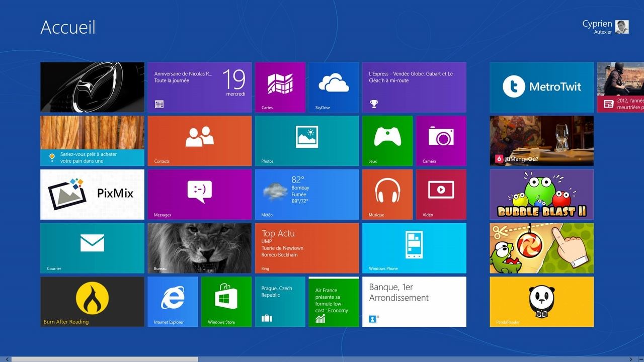Image resolution: width=644 pixels, height=362 pixels.
Task: Open the Contacts people tile
Action: click(199, 141)
